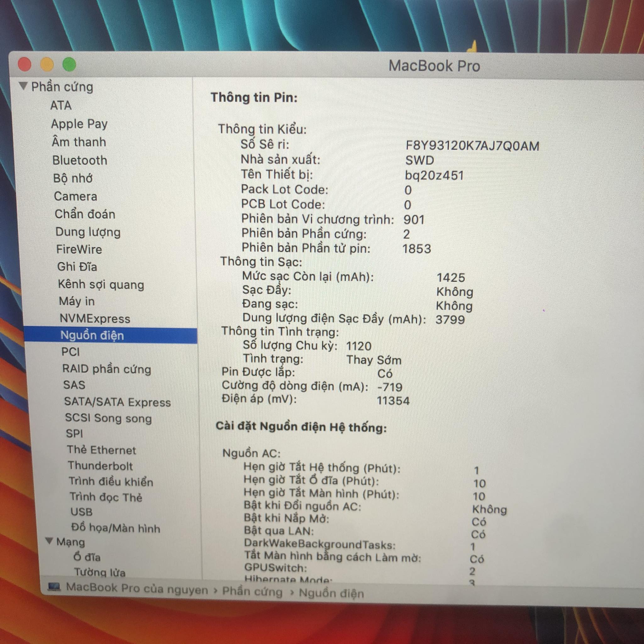This screenshot has width=644, height=644.
Task: Click MacBook Pro của nguyen breadcrumb
Action: (137, 589)
